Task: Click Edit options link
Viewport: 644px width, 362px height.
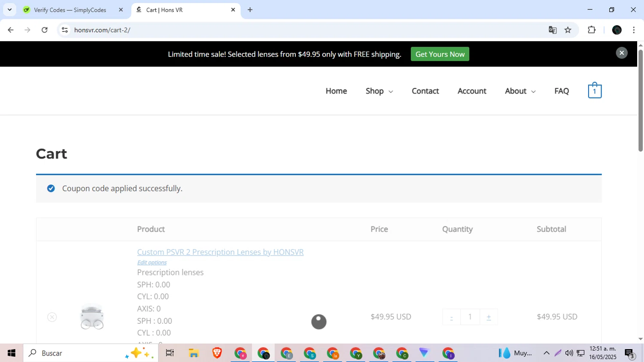Action: (152, 262)
